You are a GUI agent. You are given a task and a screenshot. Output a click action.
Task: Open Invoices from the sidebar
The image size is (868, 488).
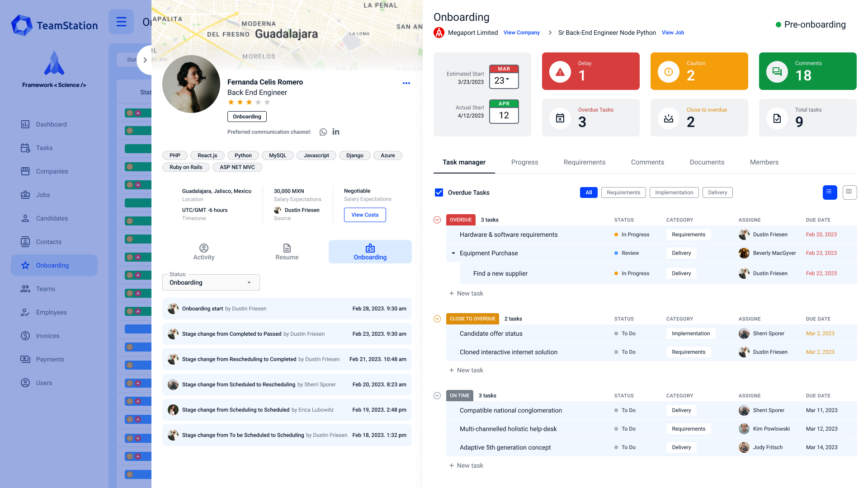pyautogui.click(x=47, y=336)
